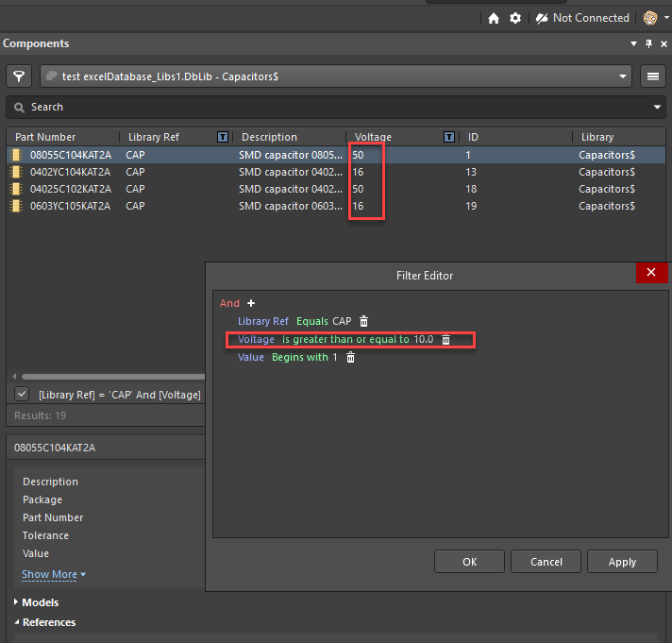Click the Home icon in top bar
The width and height of the screenshot is (672, 643).
coord(494,18)
